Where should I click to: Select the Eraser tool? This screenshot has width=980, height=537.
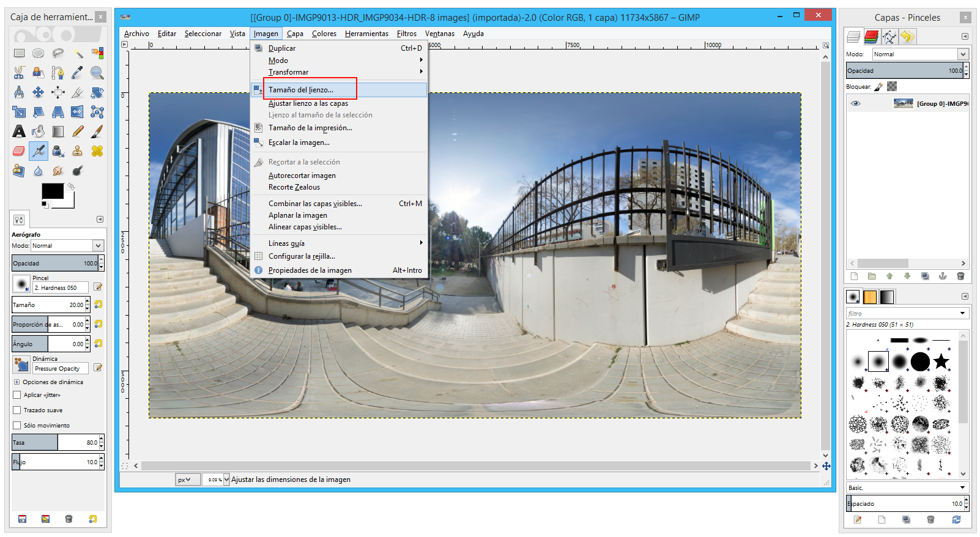click(19, 151)
